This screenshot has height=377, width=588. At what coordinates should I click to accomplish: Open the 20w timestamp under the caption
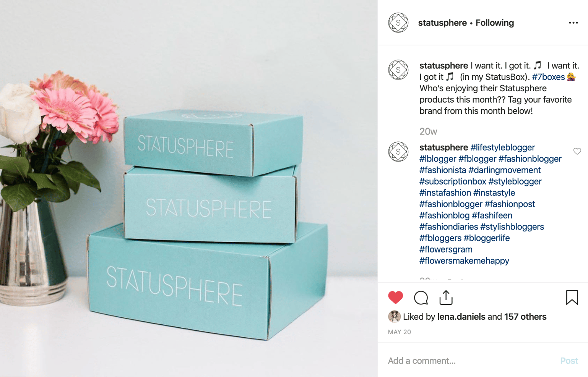(428, 132)
